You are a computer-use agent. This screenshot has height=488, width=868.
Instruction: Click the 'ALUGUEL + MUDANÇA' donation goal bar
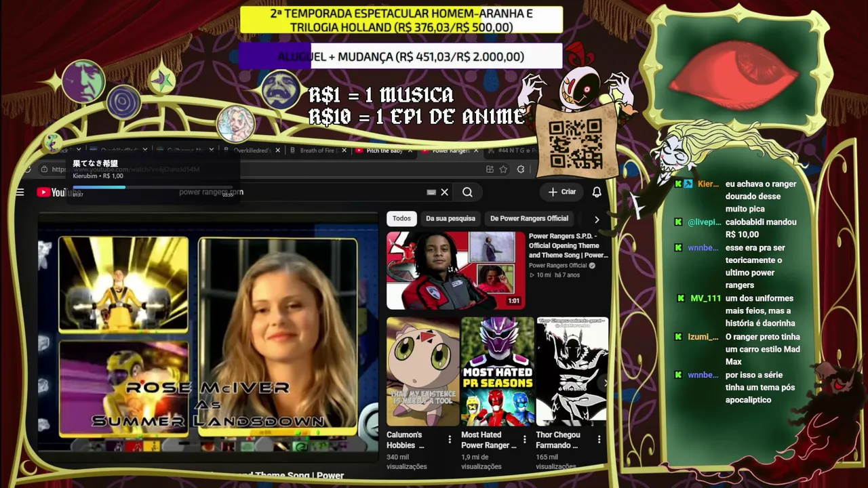pos(401,57)
